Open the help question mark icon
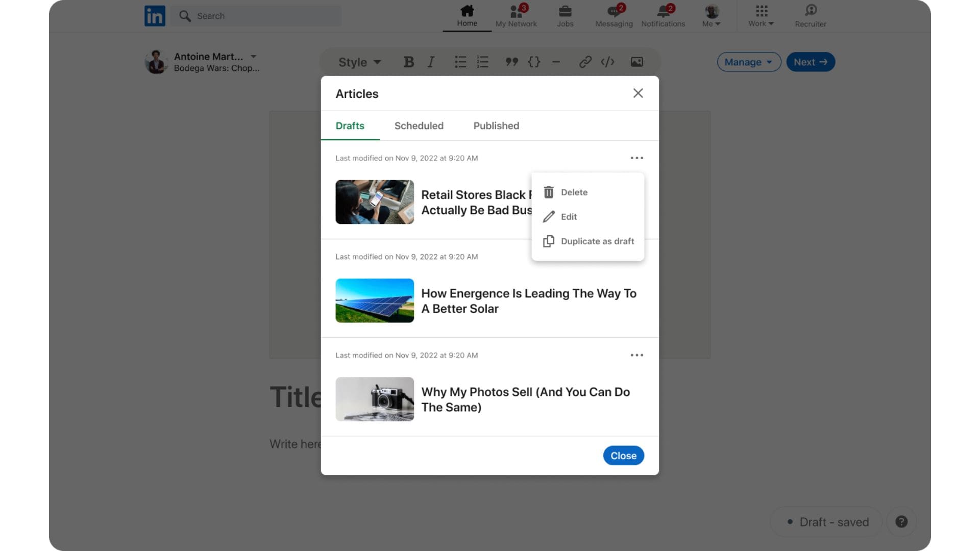 (901, 521)
